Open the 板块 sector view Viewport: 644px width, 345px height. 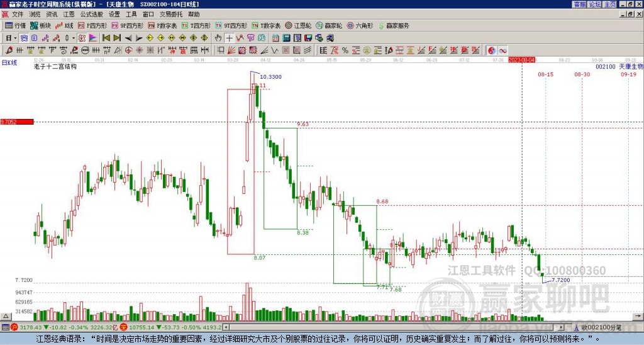pos(40,25)
